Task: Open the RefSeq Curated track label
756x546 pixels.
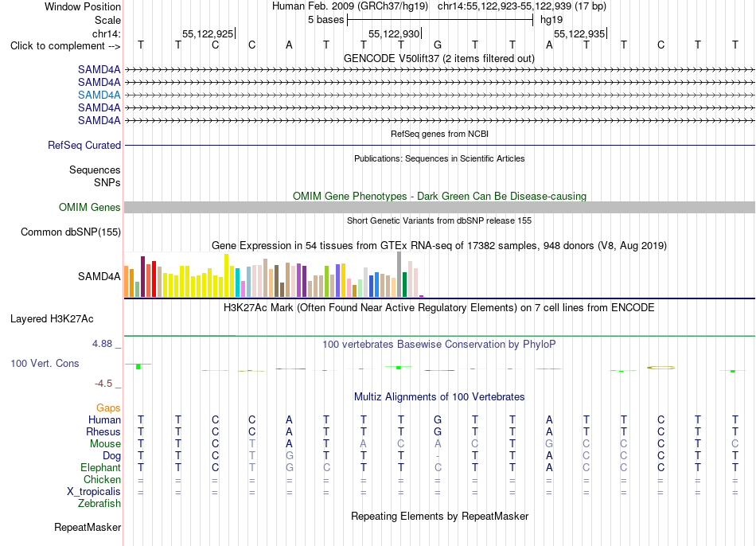Action: (x=84, y=145)
